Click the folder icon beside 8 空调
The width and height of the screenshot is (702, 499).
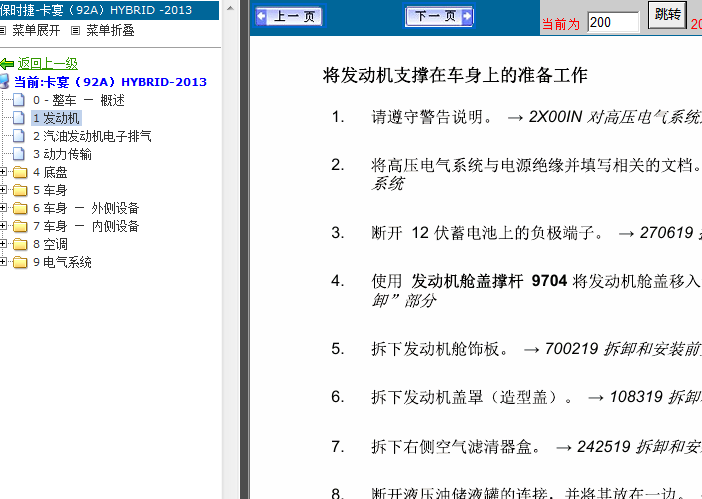pyautogui.click(x=20, y=244)
